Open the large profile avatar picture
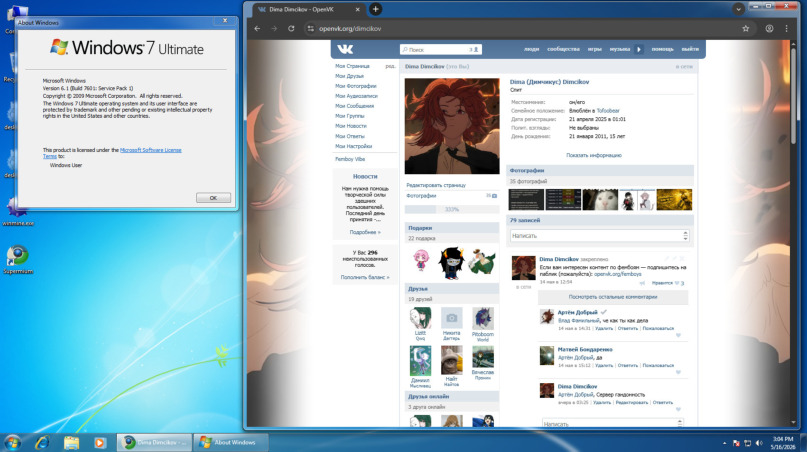Viewport: 807px width, 452px height. pyautogui.click(x=452, y=126)
